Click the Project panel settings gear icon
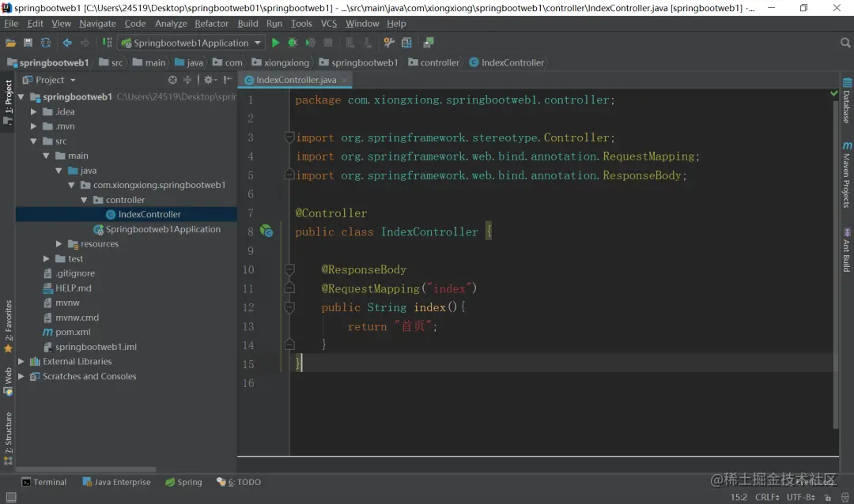Viewport: 854px width, 504px height. pos(208,80)
